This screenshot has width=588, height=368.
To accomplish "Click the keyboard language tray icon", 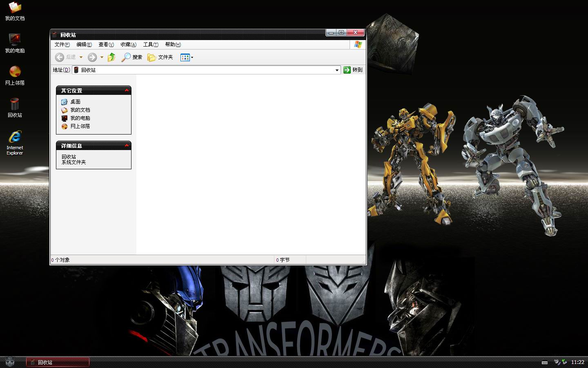I will 545,362.
